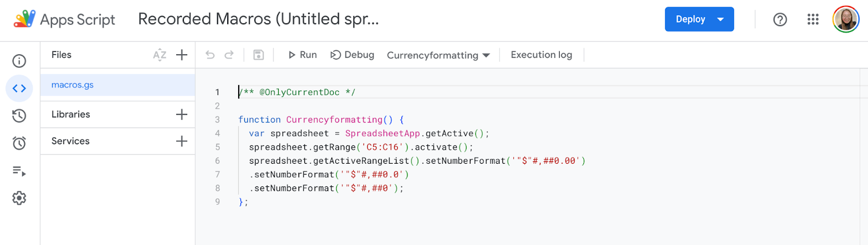Select the macros.gs file
868x245 pixels.
[x=73, y=85]
